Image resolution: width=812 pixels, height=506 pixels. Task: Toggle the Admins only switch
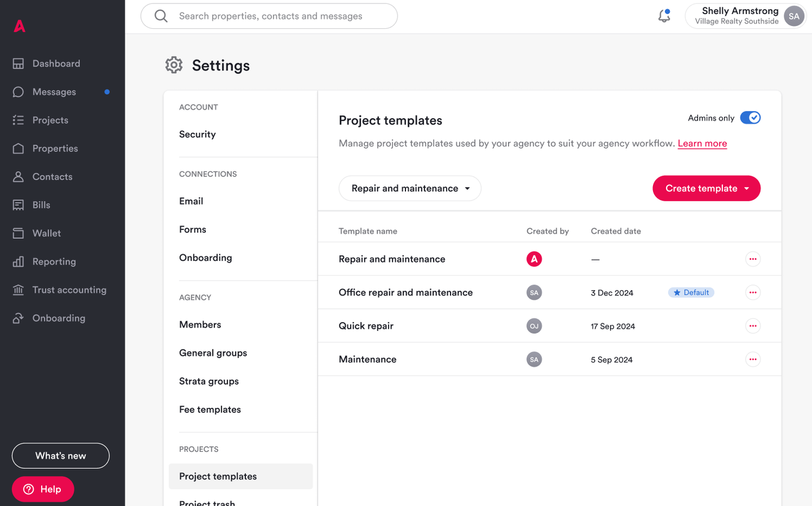[750, 118]
